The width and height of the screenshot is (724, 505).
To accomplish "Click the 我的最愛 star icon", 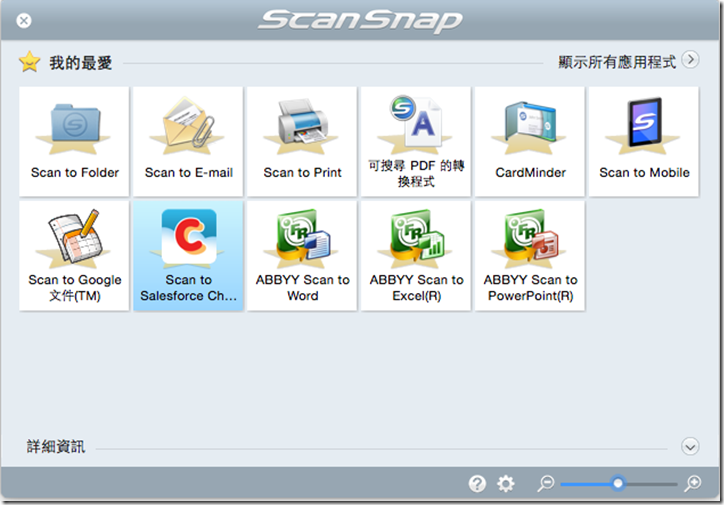I will coord(30,62).
